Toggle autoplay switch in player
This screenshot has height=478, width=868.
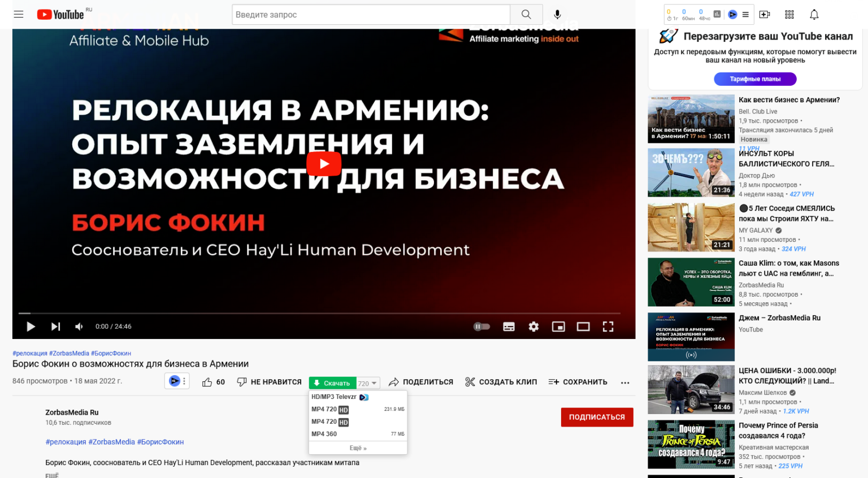click(x=481, y=327)
